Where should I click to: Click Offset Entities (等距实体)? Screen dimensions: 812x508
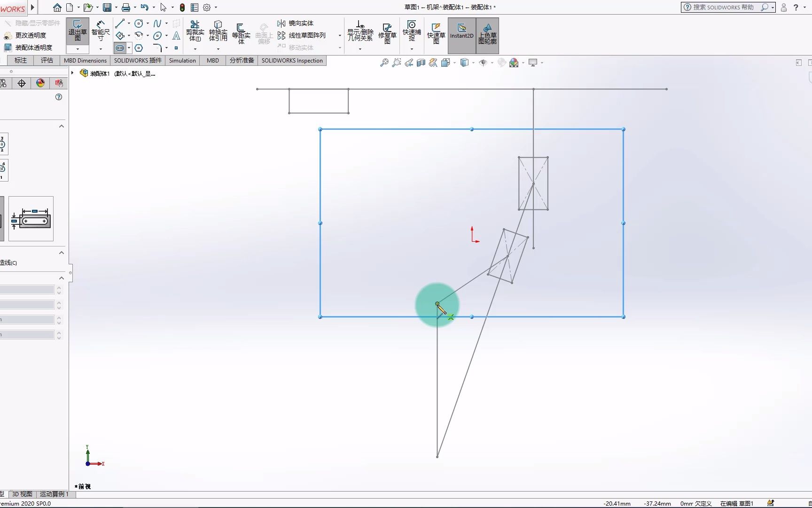(241, 33)
